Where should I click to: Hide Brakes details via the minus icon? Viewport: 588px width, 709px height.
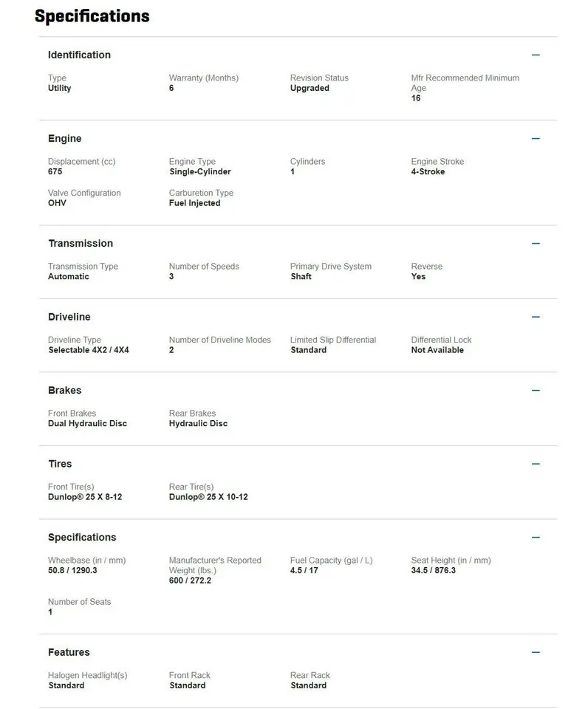coord(536,391)
